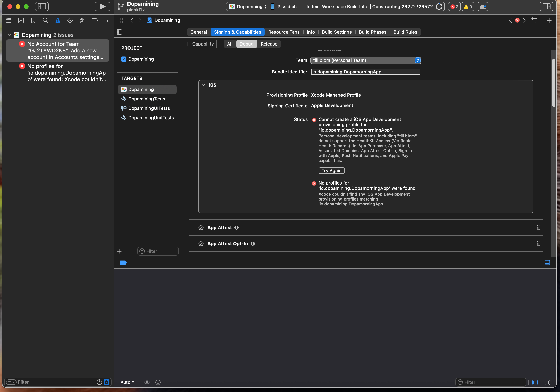
Task: Select the Dopamining target
Action: tap(147, 90)
